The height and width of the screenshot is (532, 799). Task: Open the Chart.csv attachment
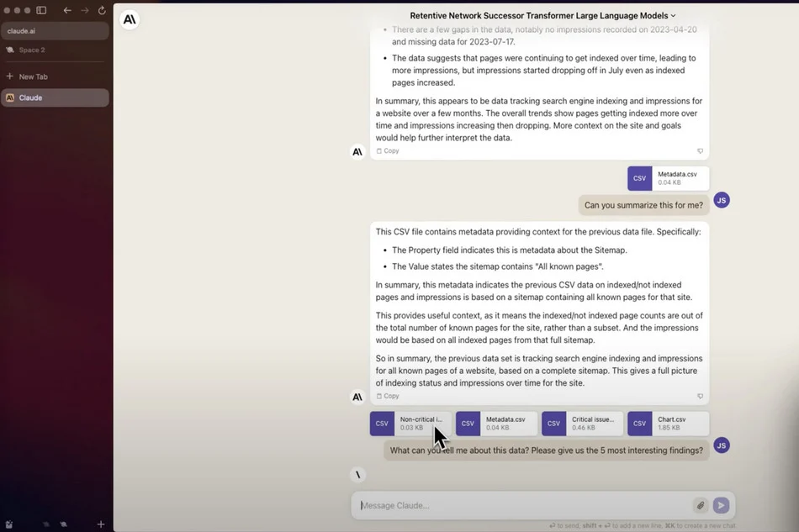668,424
